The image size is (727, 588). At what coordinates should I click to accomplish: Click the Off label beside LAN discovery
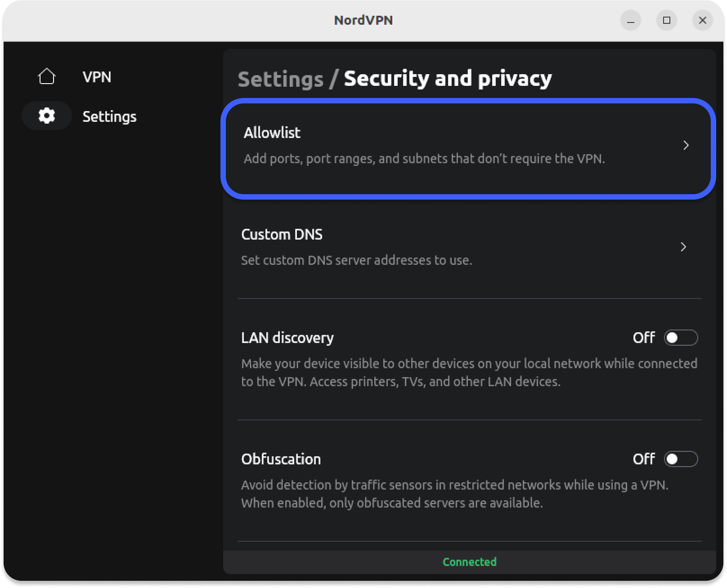(x=643, y=338)
